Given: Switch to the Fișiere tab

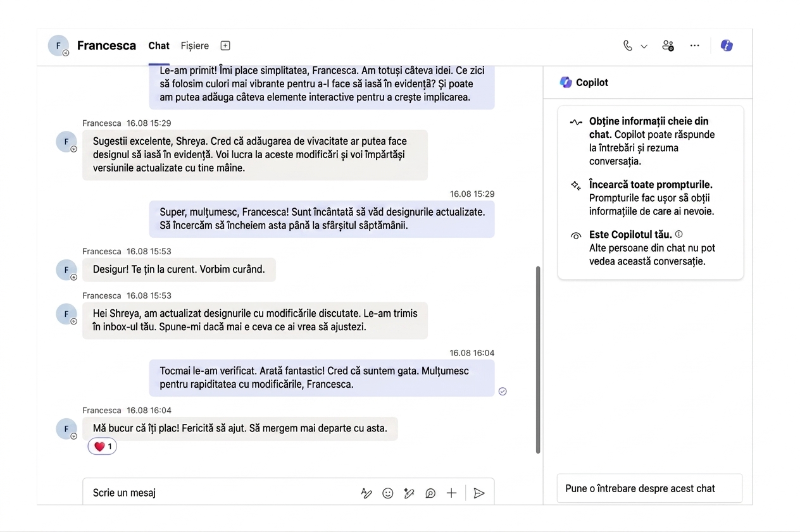Looking at the screenshot, I should pyautogui.click(x=194, y=46).
